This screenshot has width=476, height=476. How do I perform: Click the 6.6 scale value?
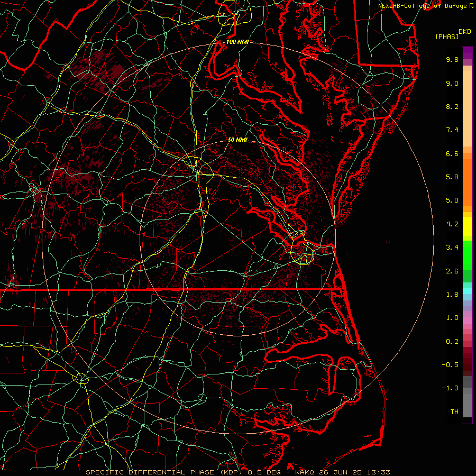pos(452,153)
